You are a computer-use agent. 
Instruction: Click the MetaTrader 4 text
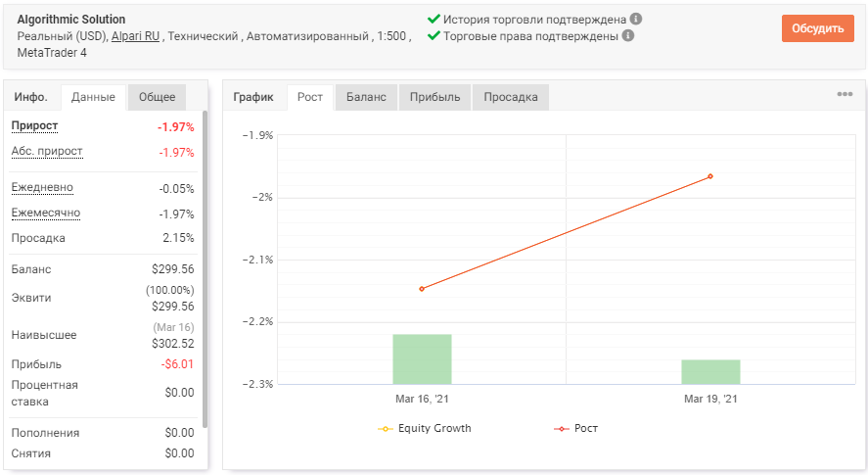click(x=52, y=53)
